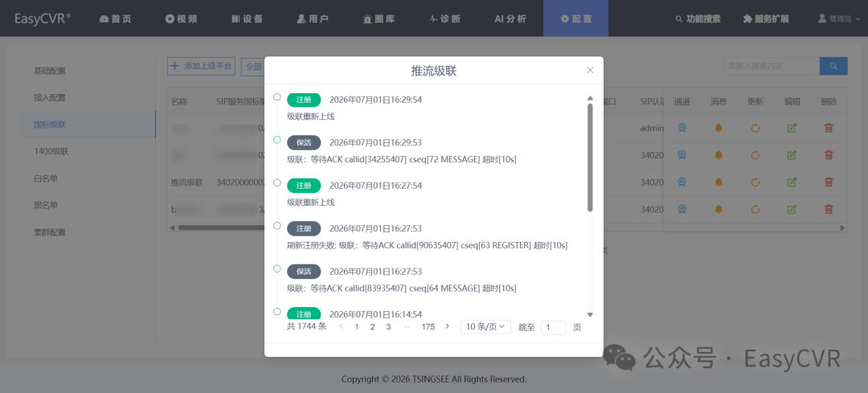Open channels for the admin row
This screenshot has height=393, width=868.
(x=682, y=128)
